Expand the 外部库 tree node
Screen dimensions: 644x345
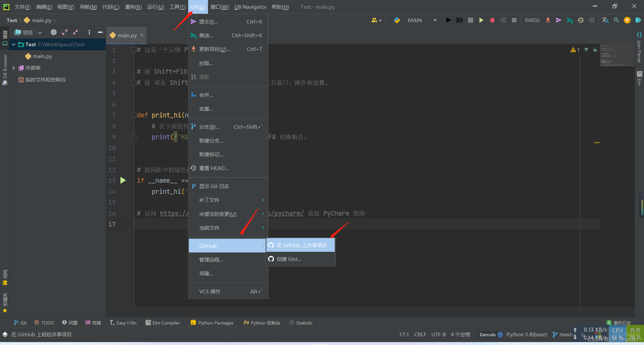pos(14,68)
